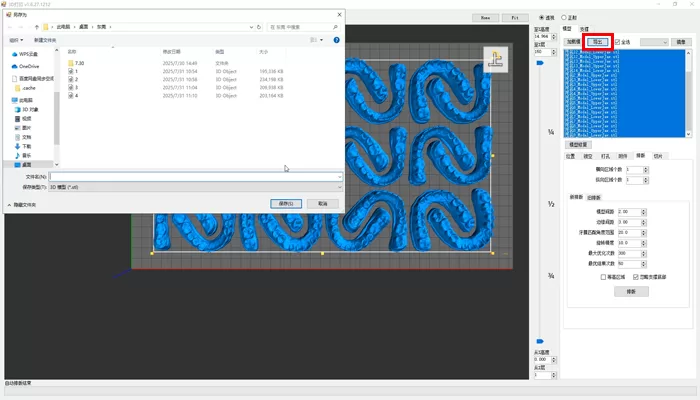Refresh the folder listing in save dialog
The height and width of the screenshot is (400, 700).
click(258, 27)
